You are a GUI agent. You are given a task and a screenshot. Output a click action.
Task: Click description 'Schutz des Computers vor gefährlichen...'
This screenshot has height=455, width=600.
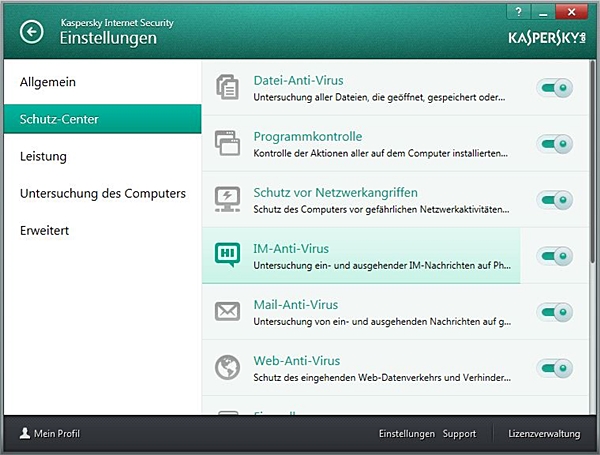381,210
